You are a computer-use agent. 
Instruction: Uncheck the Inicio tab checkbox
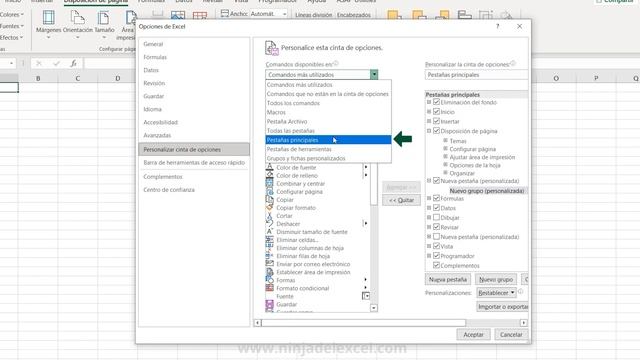point(436,111)
